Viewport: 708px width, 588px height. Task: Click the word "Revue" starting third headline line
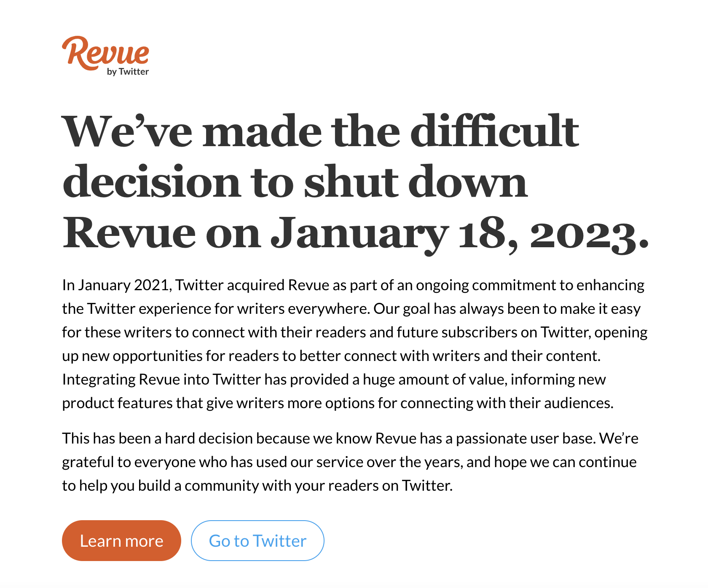tap(129, 233)
